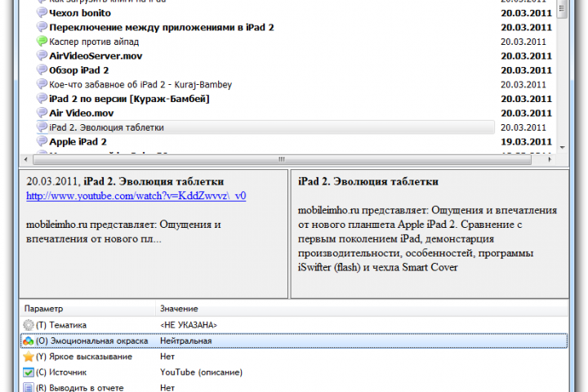The height and width of the screenshot is (392, 588).
Task: Open the youtube.com/watch link
Action: pos(136,196)
